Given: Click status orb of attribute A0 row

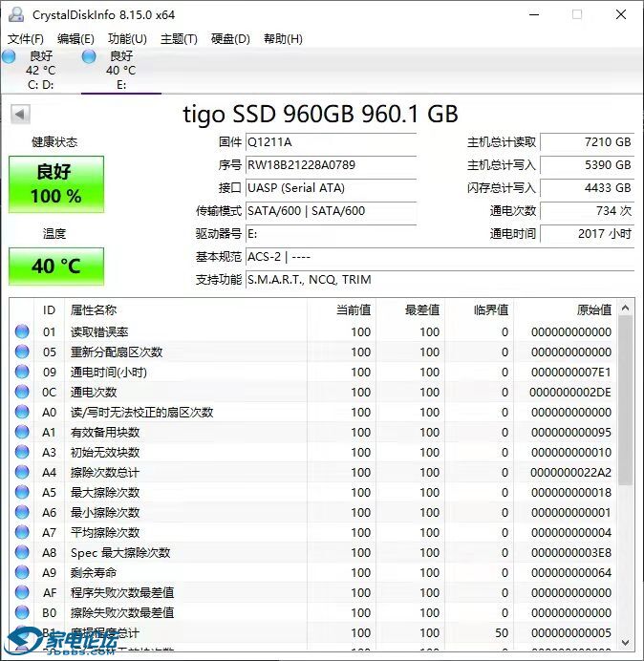Looking at the screenshot, I should (x=22, y=412).
